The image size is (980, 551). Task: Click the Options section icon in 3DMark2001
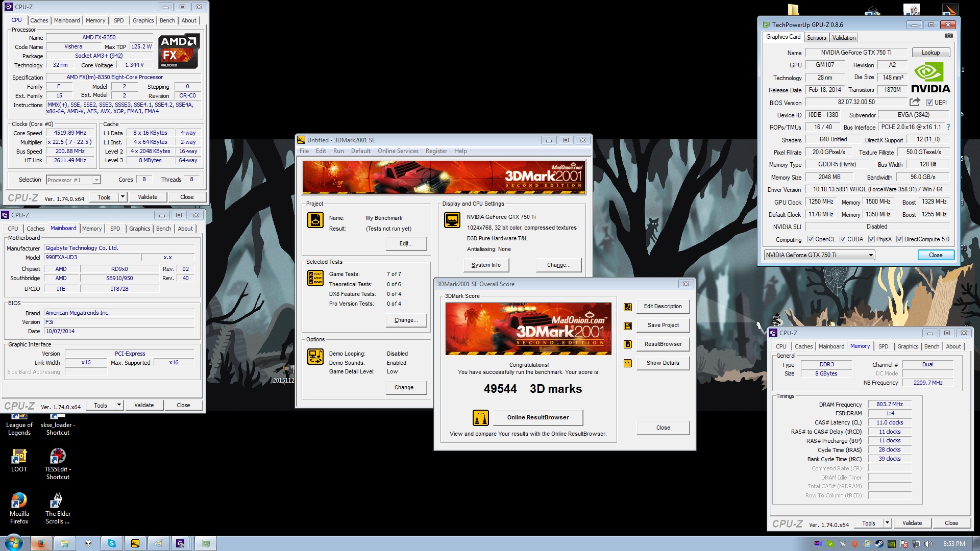pyautogui.click(x=315, y=356)
